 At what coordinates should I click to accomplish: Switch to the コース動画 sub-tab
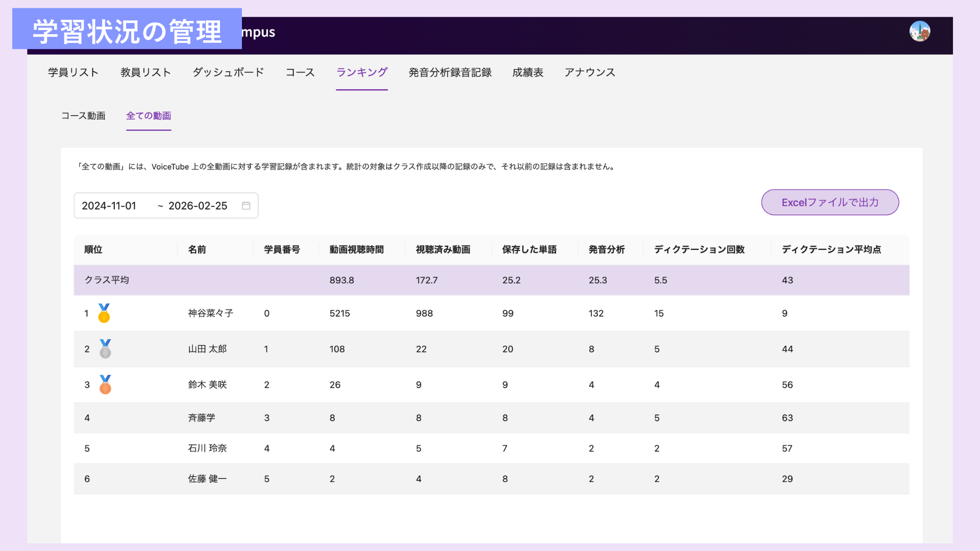coord(83,116)
